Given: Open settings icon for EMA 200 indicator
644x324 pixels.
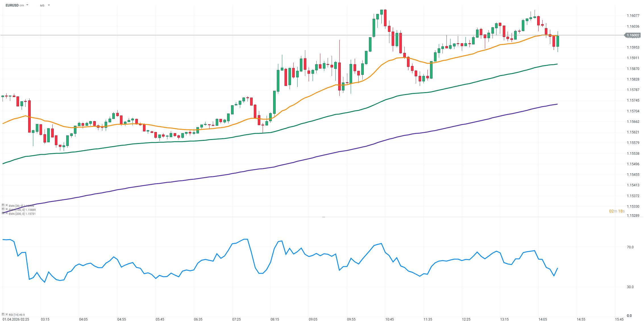Looking at the screenshot, I should [x=3, y=213].
